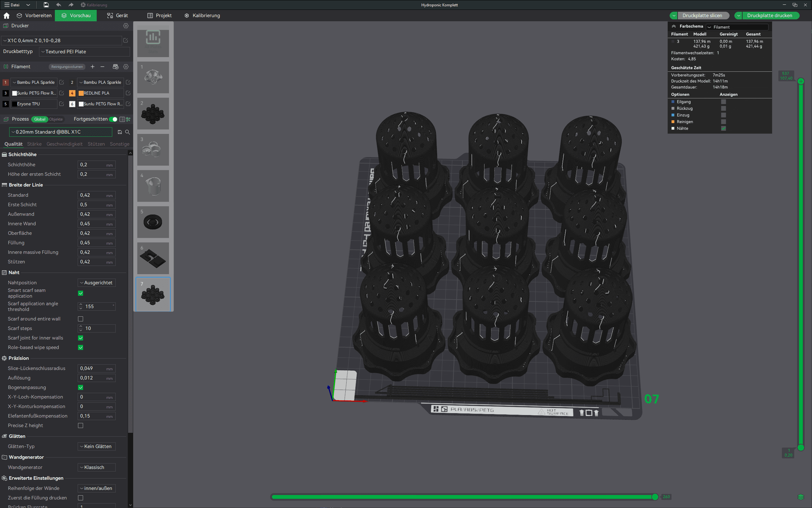Screen dimensions: 812x508
Task: Open the Nahtposition dropdown
Action: tap(97, 283)
